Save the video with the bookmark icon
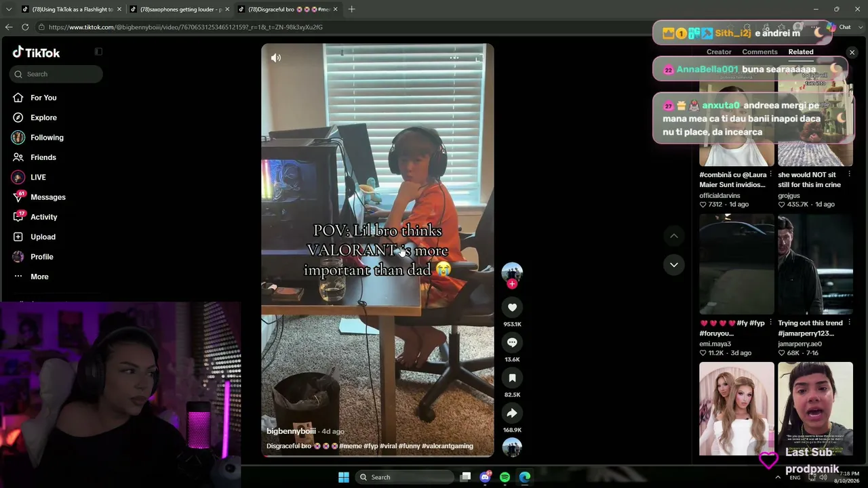The width and height of the screenshot is (868, 488). point(512,378)
